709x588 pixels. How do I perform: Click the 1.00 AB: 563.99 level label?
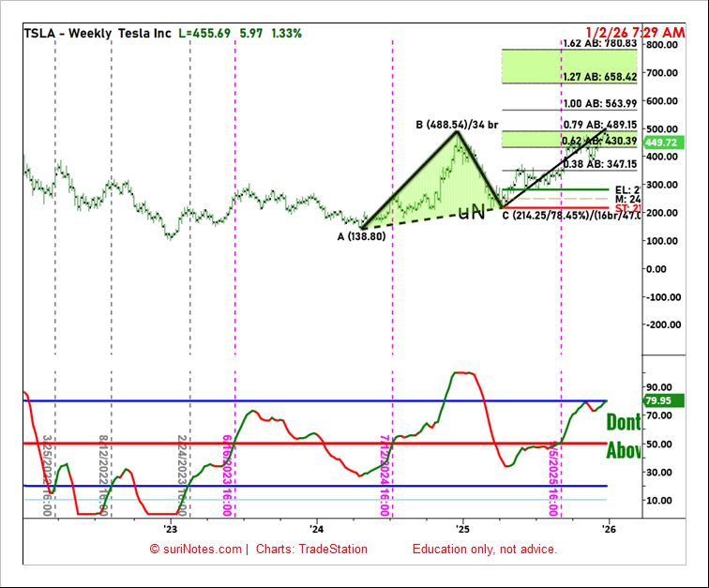pos(600,104)
